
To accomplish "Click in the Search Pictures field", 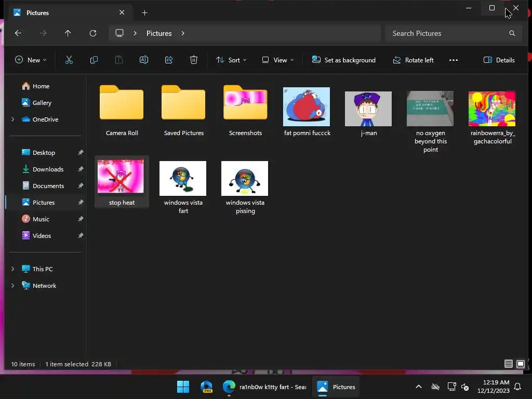I will coord(453,33).
